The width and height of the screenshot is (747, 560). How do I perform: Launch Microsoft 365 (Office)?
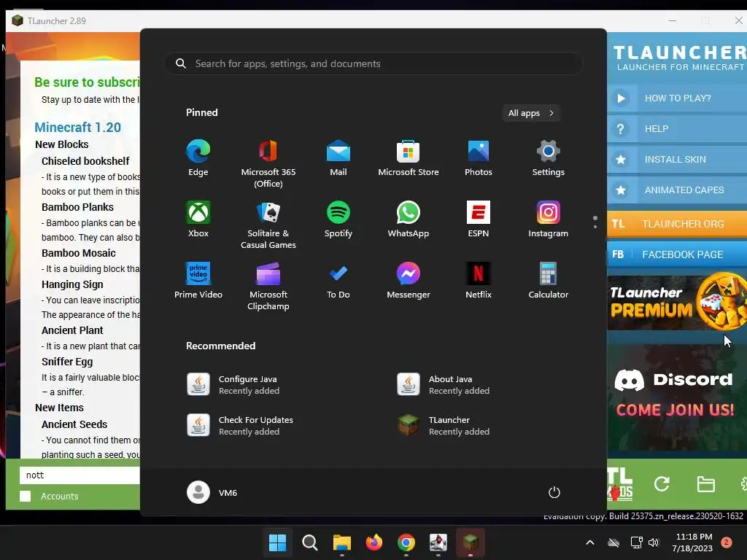pos(268,164)
